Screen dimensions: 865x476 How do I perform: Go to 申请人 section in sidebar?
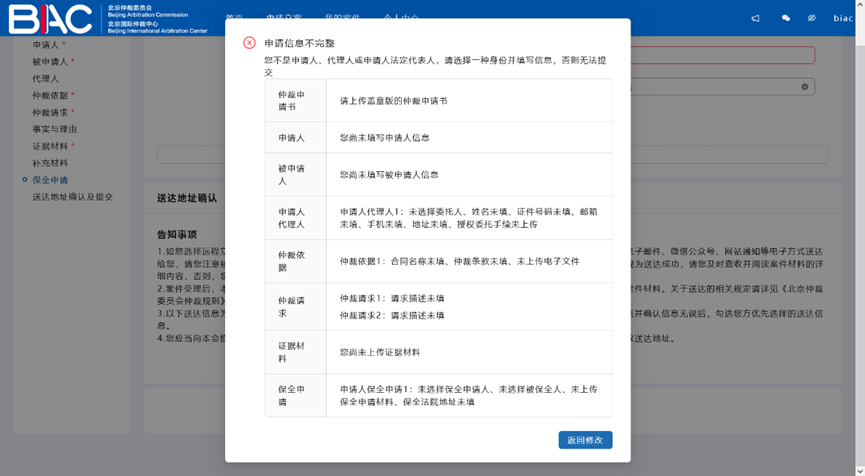tap(46, 45)
